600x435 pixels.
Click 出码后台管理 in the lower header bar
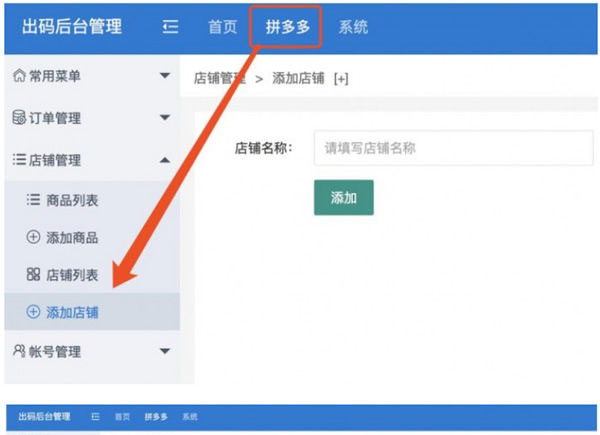(x=44, y=417)
